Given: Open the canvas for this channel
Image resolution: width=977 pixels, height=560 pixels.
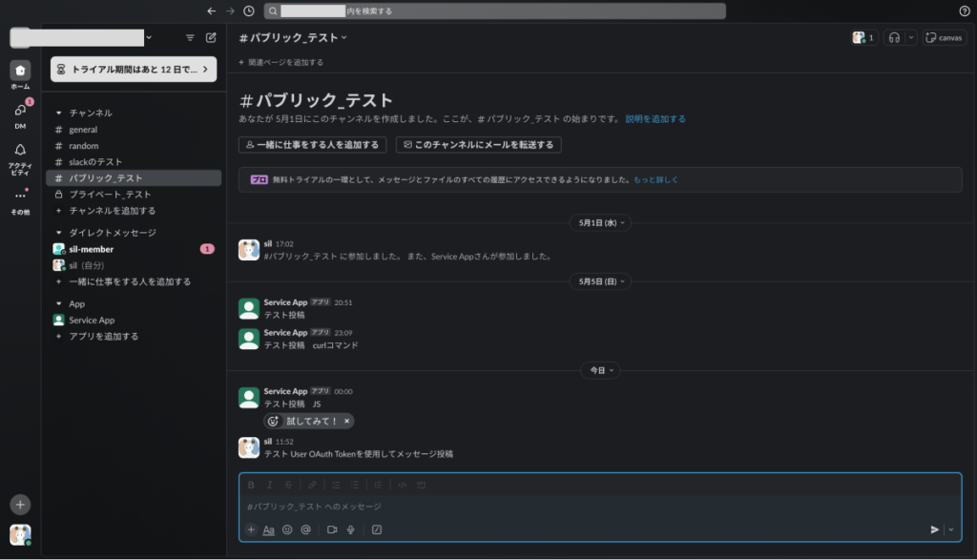Looking at the screenshot, I should click(944, 38).
